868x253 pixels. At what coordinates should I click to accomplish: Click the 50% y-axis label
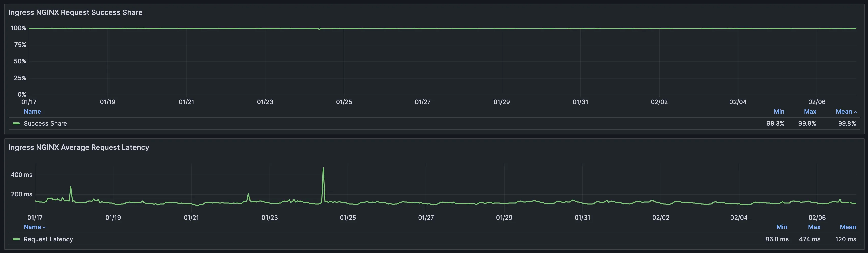[20, 61]
